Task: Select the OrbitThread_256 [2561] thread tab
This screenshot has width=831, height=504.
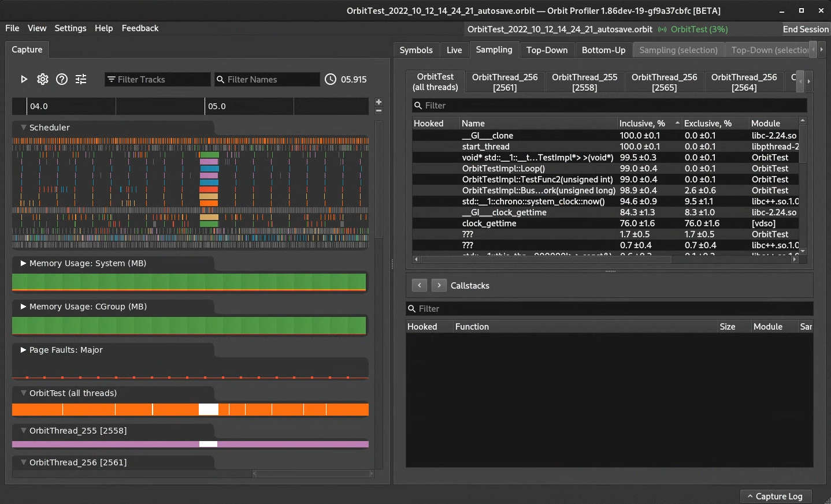Action: 504,82
